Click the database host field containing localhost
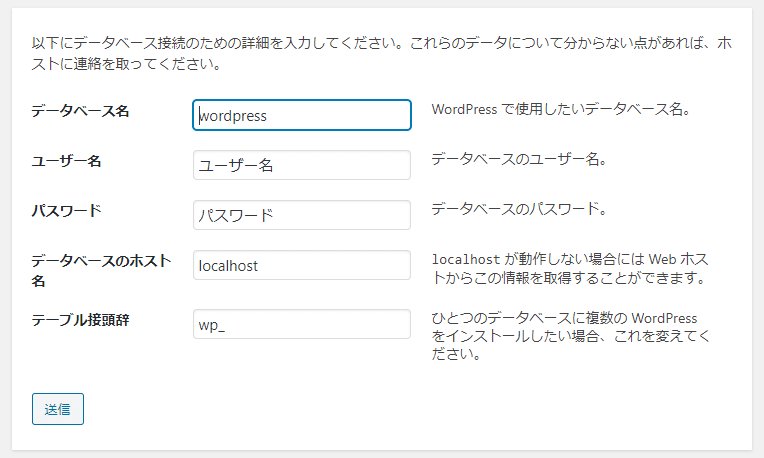 pos(301,265)
